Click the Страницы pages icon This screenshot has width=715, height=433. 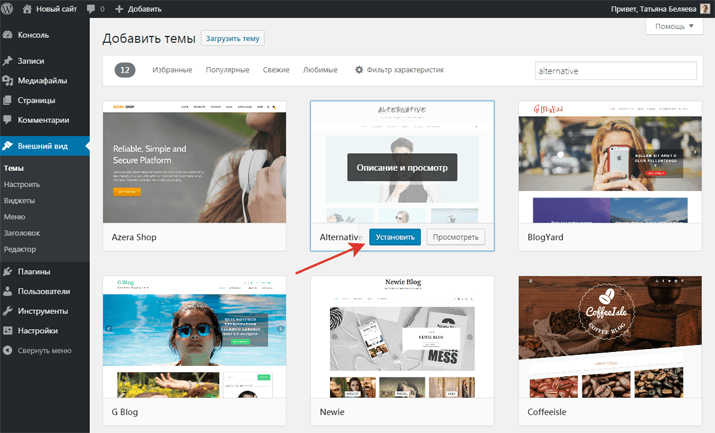click(7, 100)
